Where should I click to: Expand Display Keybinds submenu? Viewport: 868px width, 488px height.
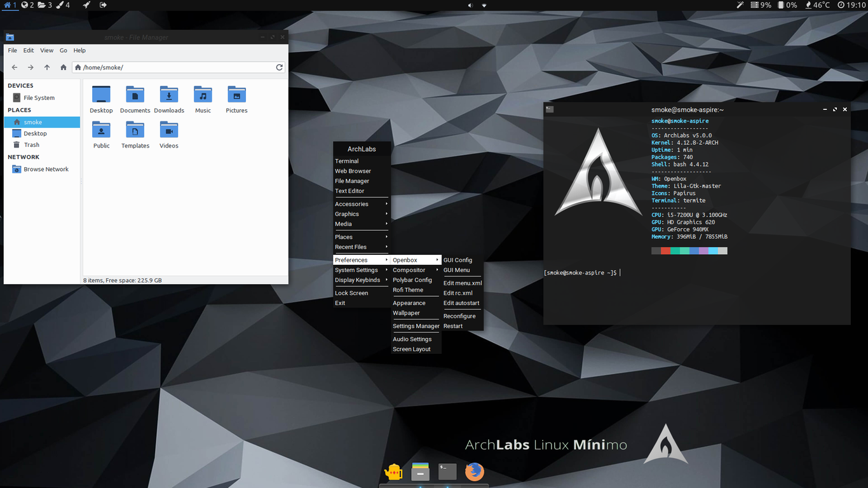click(362, 280)
